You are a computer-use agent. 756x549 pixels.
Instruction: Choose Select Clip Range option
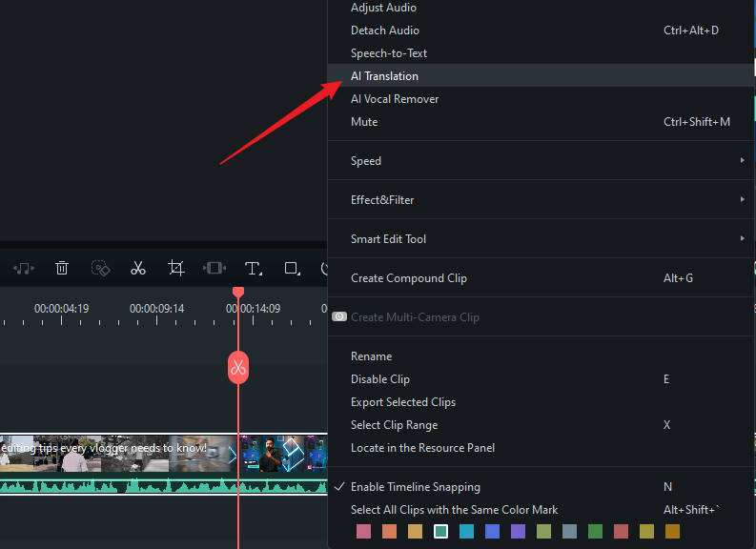tap(541, 425)
